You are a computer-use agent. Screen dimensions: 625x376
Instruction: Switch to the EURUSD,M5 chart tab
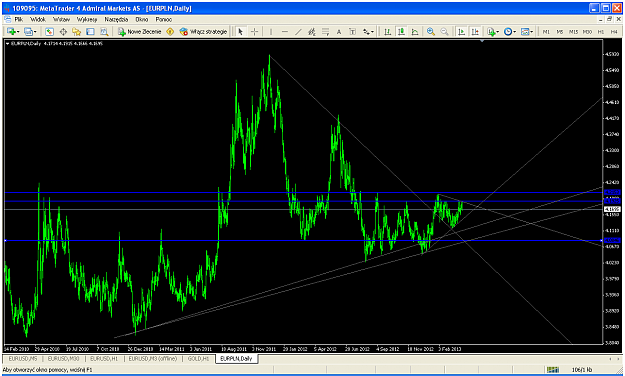tap(22, 358)
